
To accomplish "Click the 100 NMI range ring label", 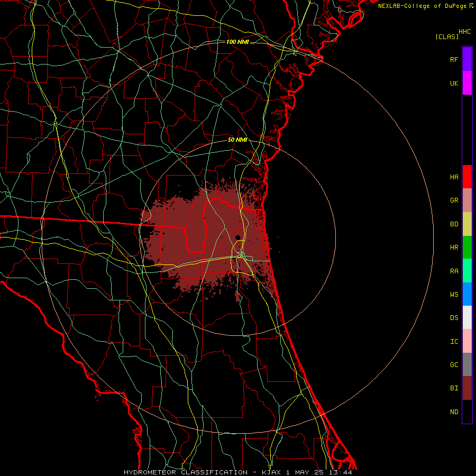I will pos(237,42).
